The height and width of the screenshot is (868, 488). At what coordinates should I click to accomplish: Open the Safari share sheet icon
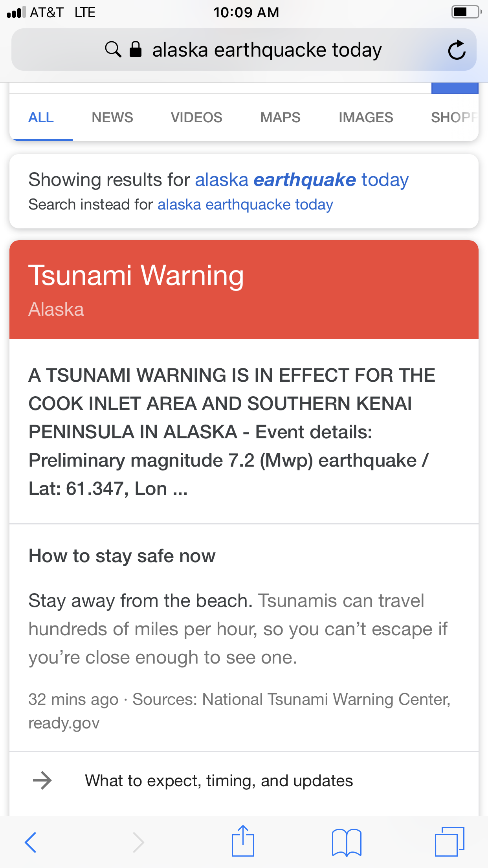coord(243,841)
